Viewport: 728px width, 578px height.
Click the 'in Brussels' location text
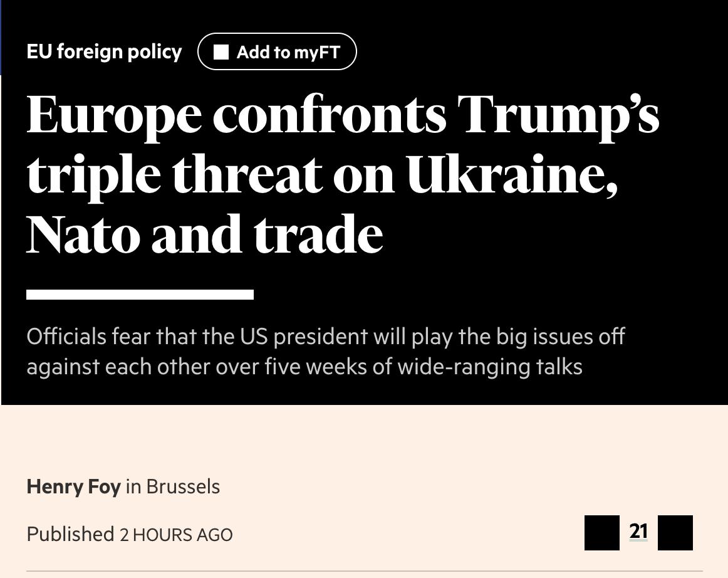[x=173, y=486]
